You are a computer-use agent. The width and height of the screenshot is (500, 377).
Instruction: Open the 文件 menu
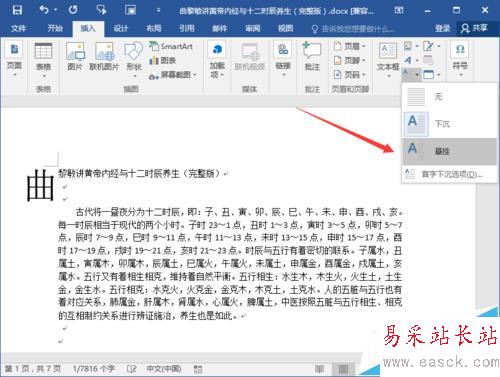point(18,28)
